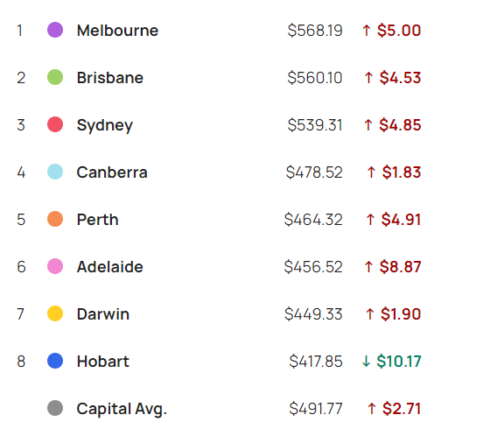The image size is (504, 443).
Task: Click the Capital Avg. price $491.77
Action: pos(316,409)
